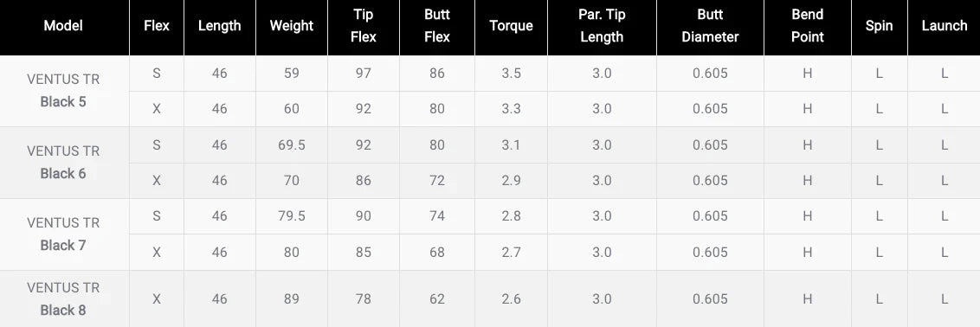Click the 3.5 torque value
Viewport: 980px width, 327px height.
tap(512, 73)
